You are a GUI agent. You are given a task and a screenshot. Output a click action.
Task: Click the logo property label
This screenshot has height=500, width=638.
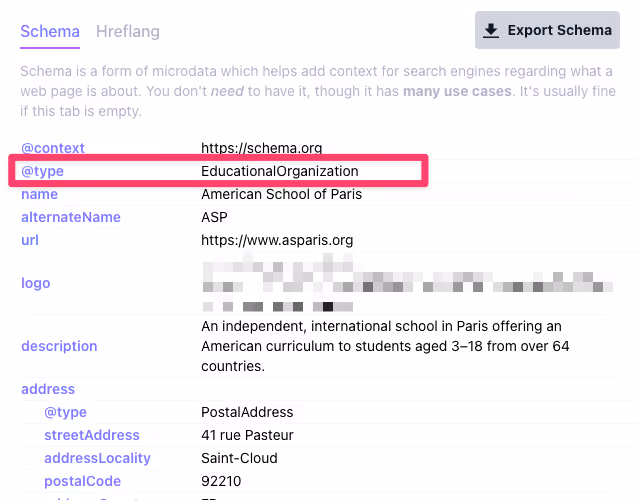tap(36, 283)
